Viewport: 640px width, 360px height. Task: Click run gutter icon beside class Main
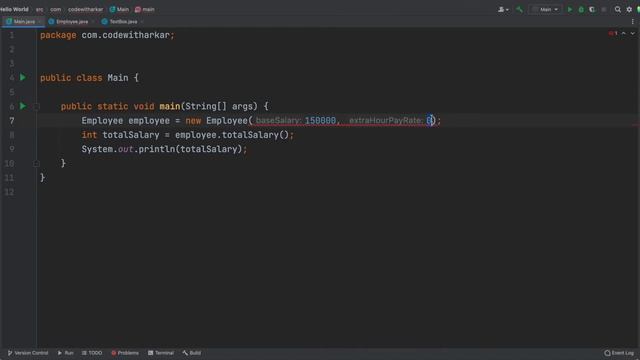[x=23, y=78]
